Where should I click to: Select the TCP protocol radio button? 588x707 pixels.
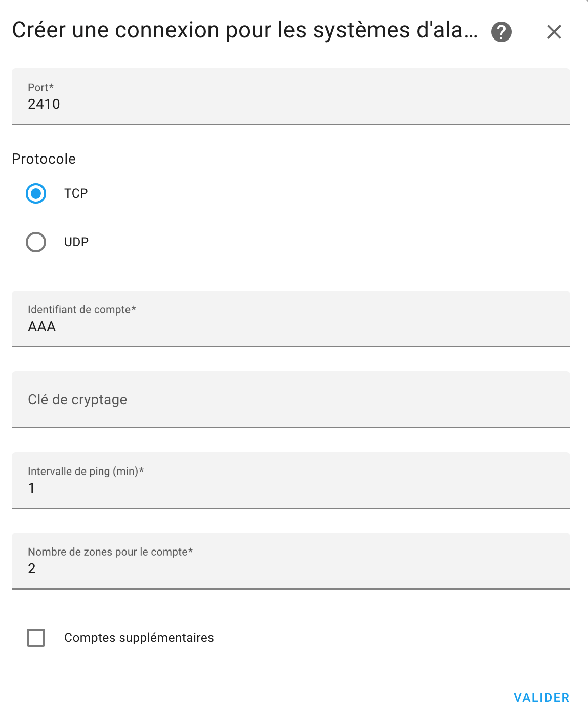pyautogui.click(x=35, y=193)
